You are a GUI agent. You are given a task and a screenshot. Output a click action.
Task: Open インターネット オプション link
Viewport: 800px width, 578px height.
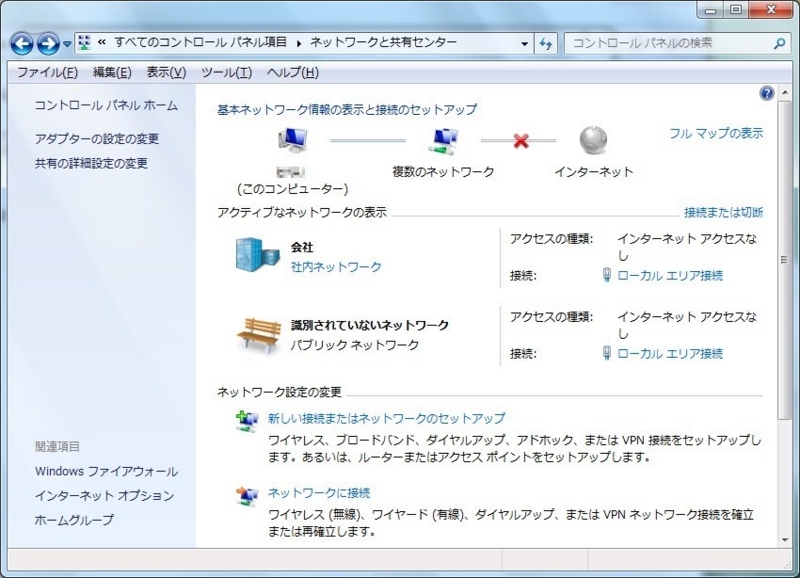tap(105, 496)
